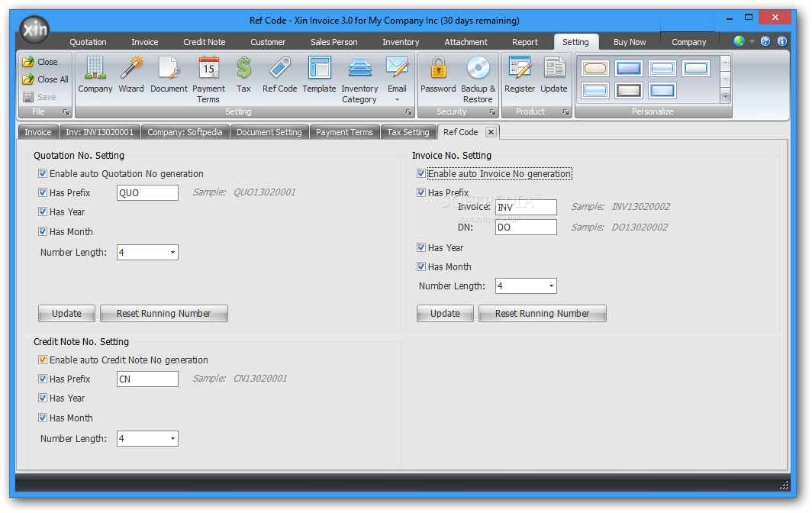Switch to the Inventory ribbon tab
Image resolution: width=812 pixels, height=513 pixels.
(x=401, y=42)
